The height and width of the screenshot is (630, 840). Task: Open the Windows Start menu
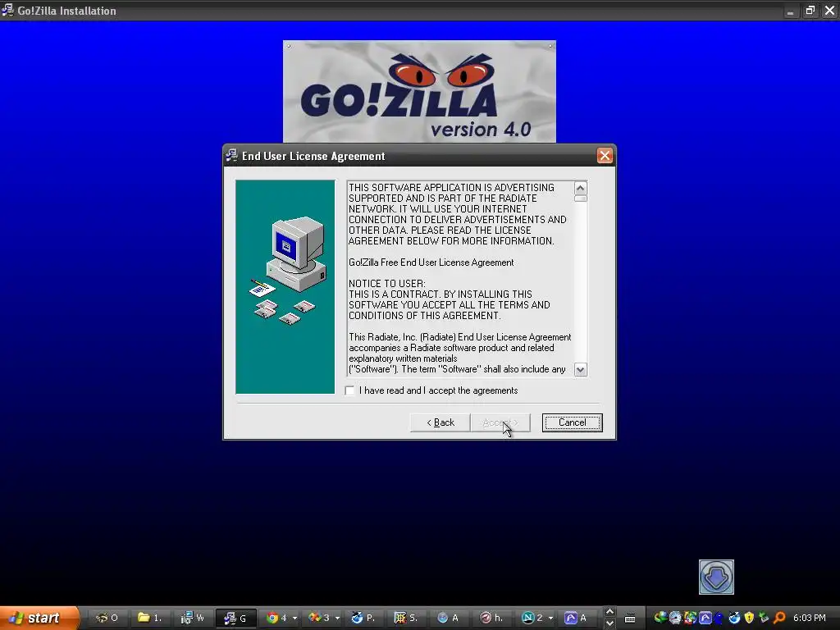coord(39,618)
